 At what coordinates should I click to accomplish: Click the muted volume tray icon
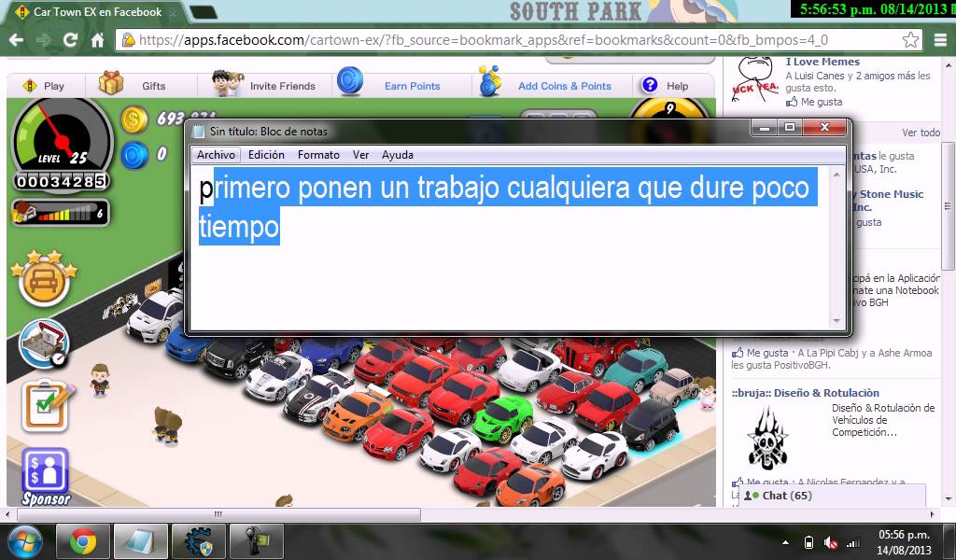click(830, 542)
